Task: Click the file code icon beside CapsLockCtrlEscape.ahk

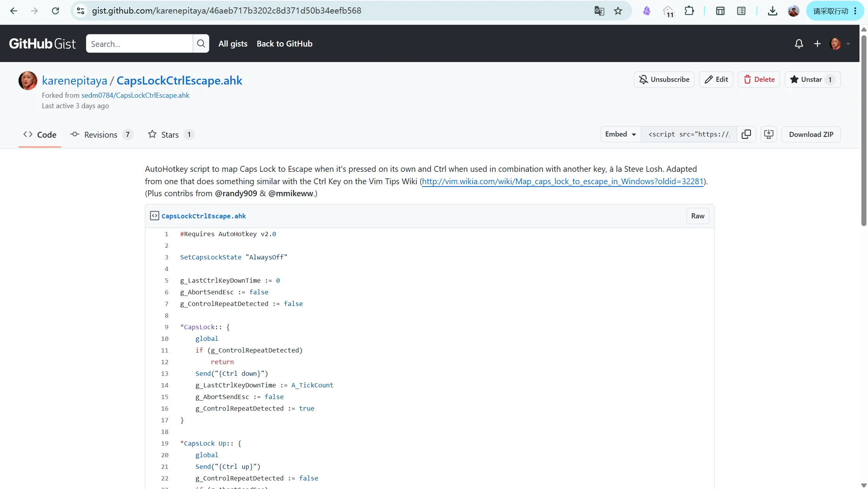Action: [x=154, y=216]
